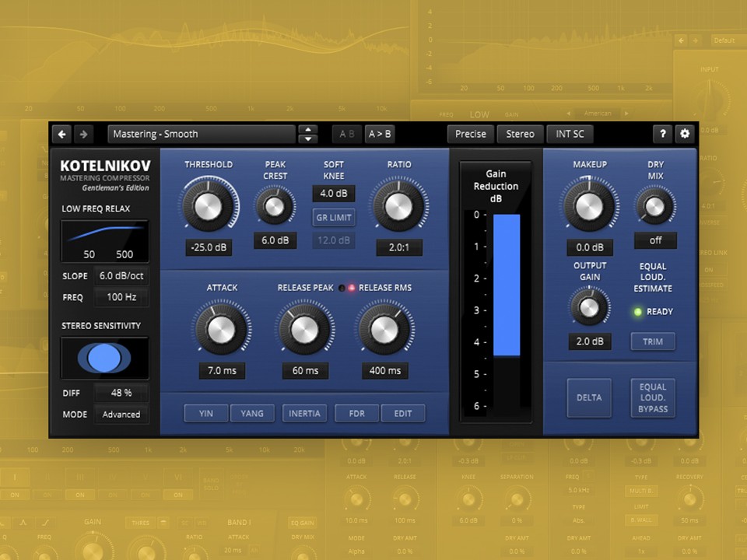Copy settings with the A > B button
Image resolution: width=747 pixels, height=560 pixels.
coord(380,135)
